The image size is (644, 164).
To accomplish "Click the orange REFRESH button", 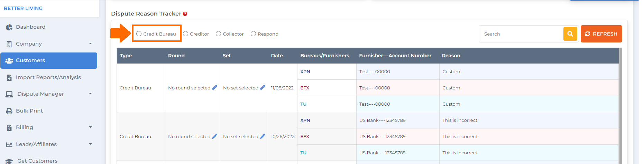I will (x=601, y=34).
